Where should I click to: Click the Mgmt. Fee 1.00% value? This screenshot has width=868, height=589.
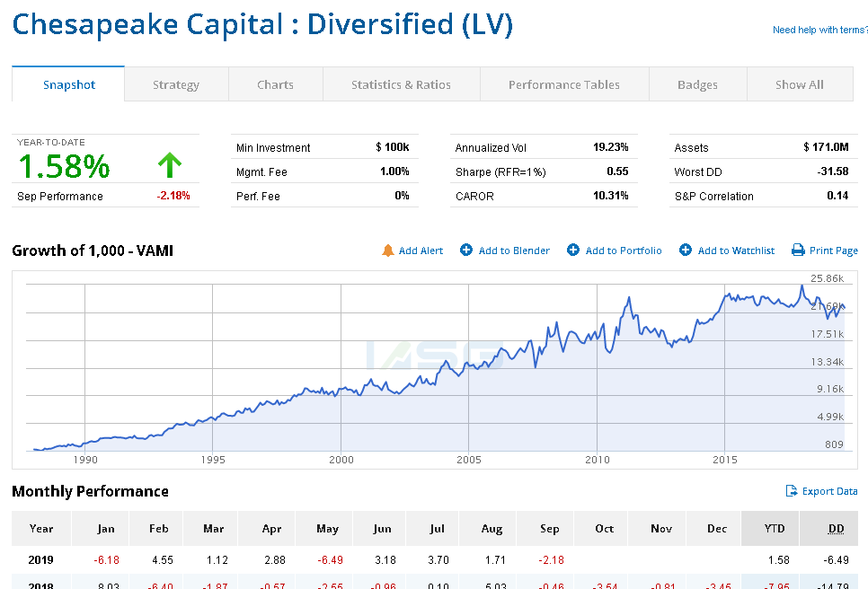pos(394,171)
